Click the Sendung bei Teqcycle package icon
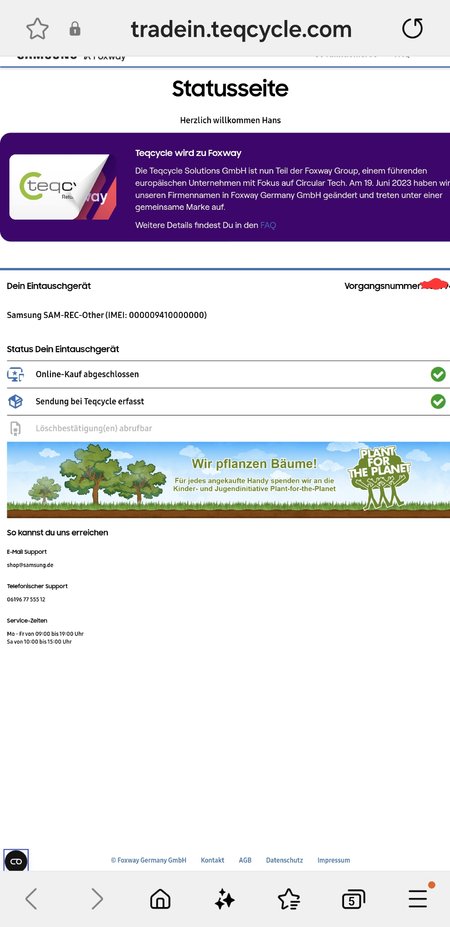Viewport: 450px width, 927px height. tap(15, 401)
